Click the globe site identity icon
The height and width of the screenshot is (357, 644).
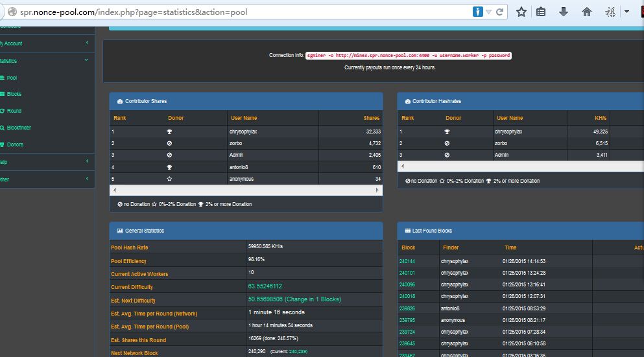pyautogui.click(x=12, y=12)
